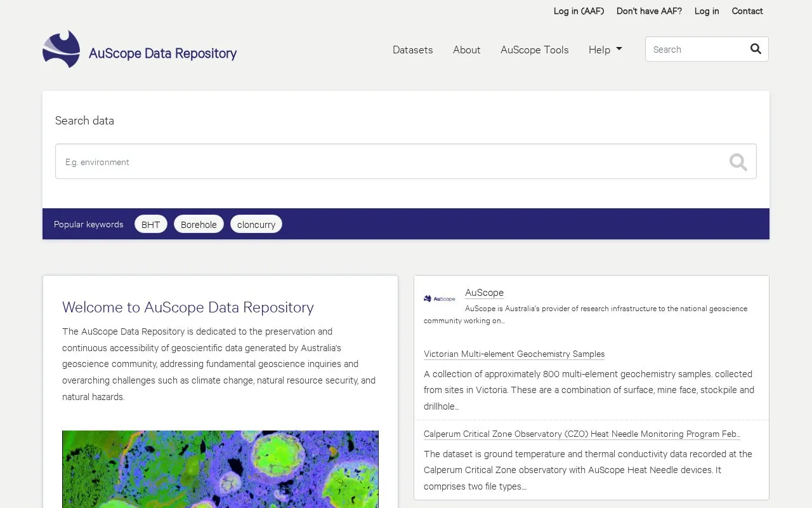Select the Borehole keyword tag
The height and width of the screenshot is (508, 812).
tap(199, 224)
